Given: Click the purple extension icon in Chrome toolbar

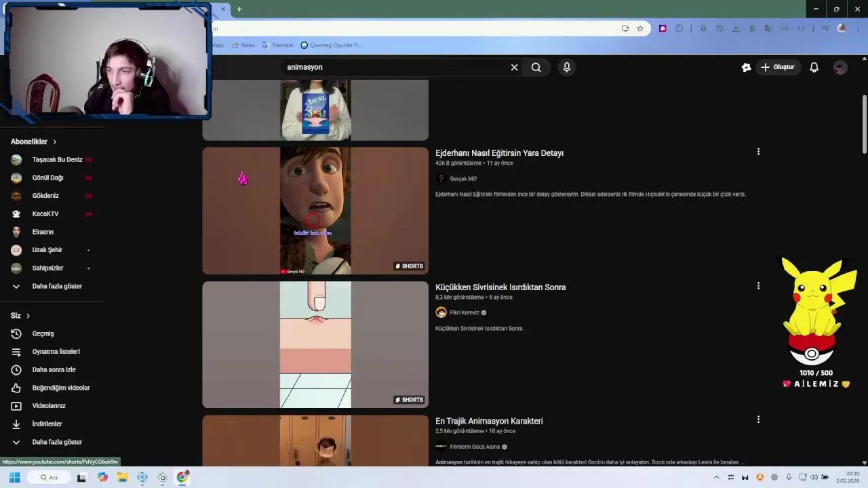Looking at the screenshot, I should point(663,28).
